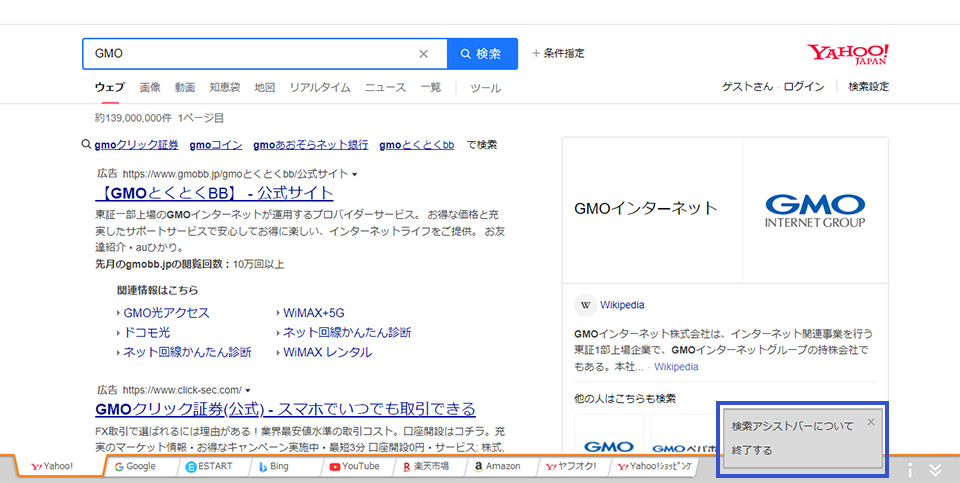Viewport: 960px width, 483px height.
Task: Choose 終了する in the popup
Action: tap(752, 451)
